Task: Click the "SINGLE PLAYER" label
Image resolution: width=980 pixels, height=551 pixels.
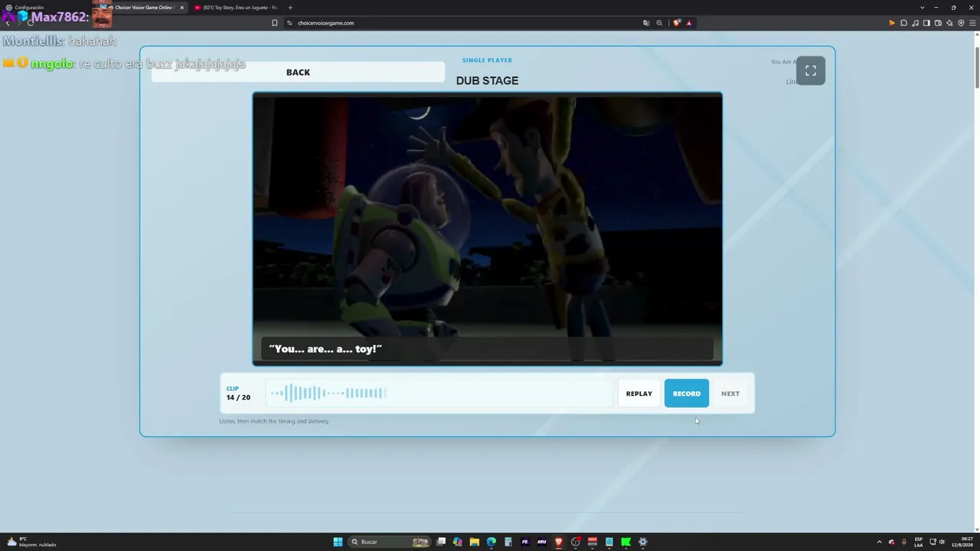Action: 487,60
